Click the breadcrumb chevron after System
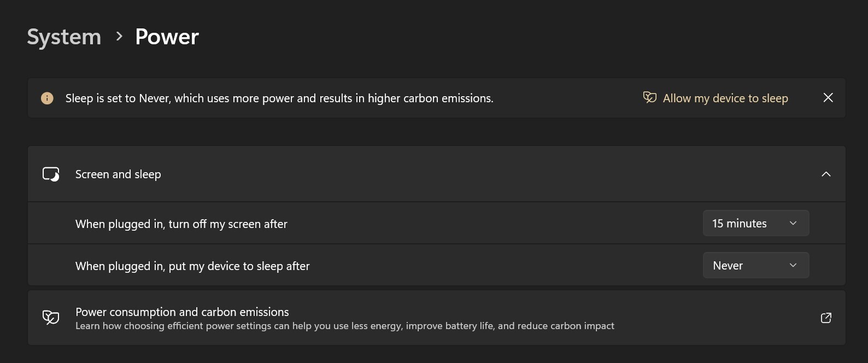This screenshot has width=868, height=363. [x=119, y=37]
